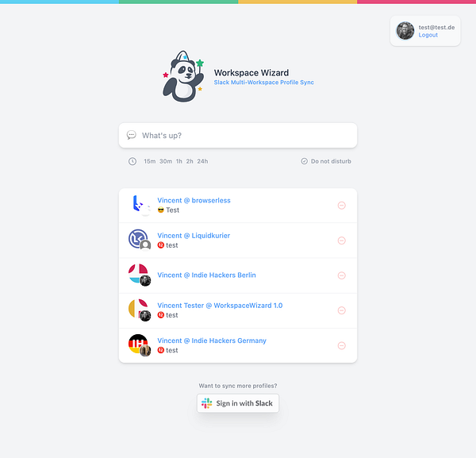Screen dimensions: 476x458
Task: Choose the 2h status duration
Action: tap(190, 161)
